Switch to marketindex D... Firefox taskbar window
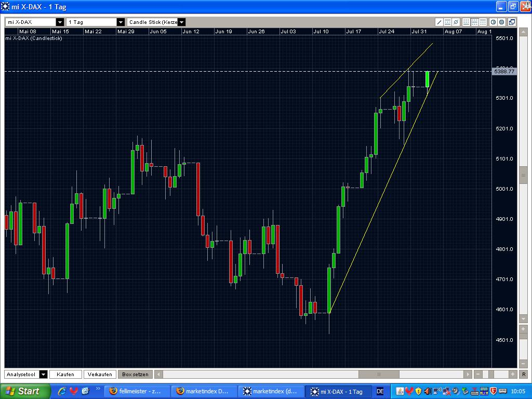This screenshot has height=399, width=532. (204, 391)
